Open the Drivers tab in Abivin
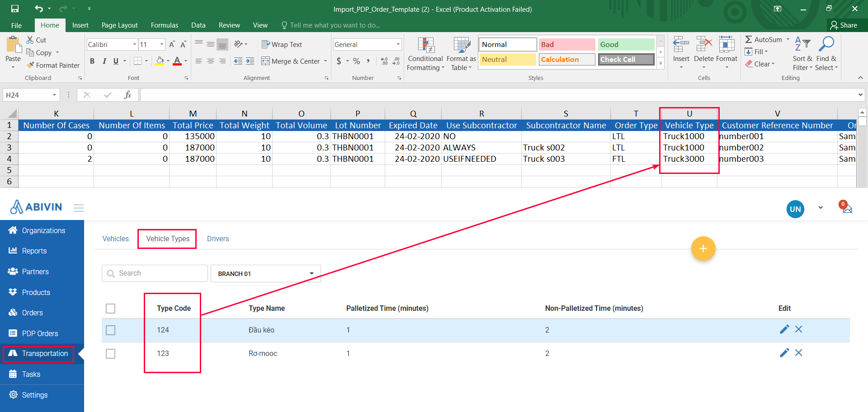 (218, 239)
